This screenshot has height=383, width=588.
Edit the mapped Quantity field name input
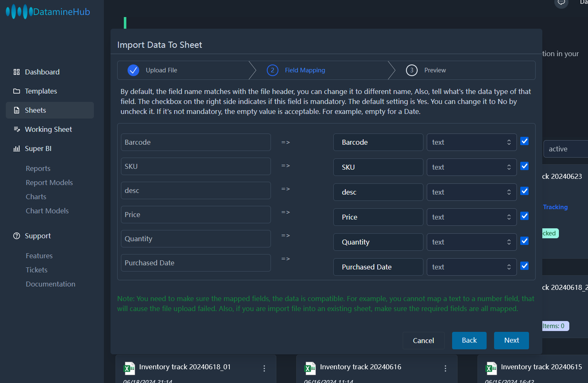378,242
